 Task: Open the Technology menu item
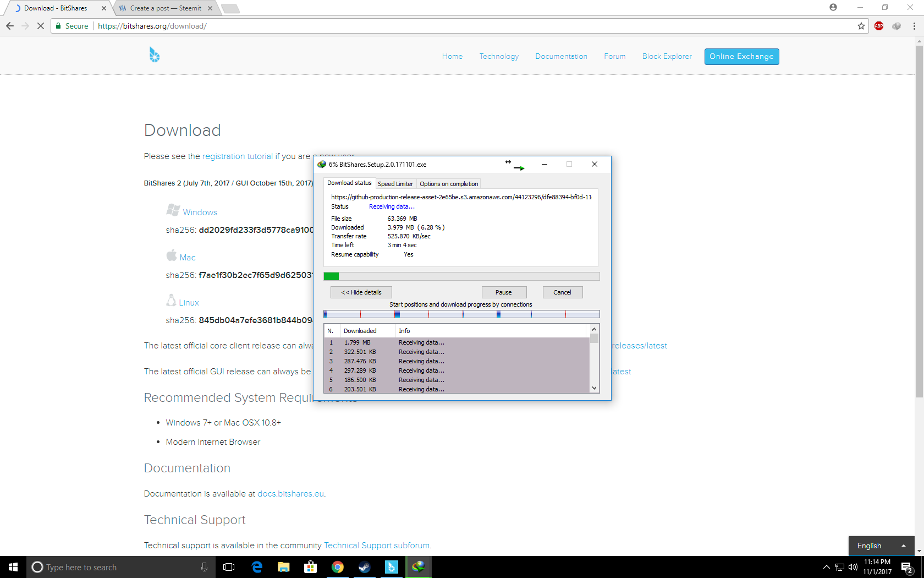499,56
